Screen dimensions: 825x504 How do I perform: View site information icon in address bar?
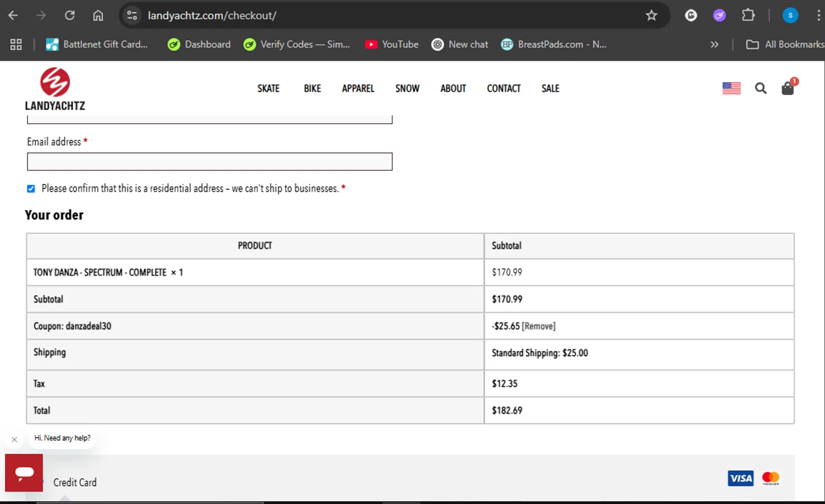[132, 15]
